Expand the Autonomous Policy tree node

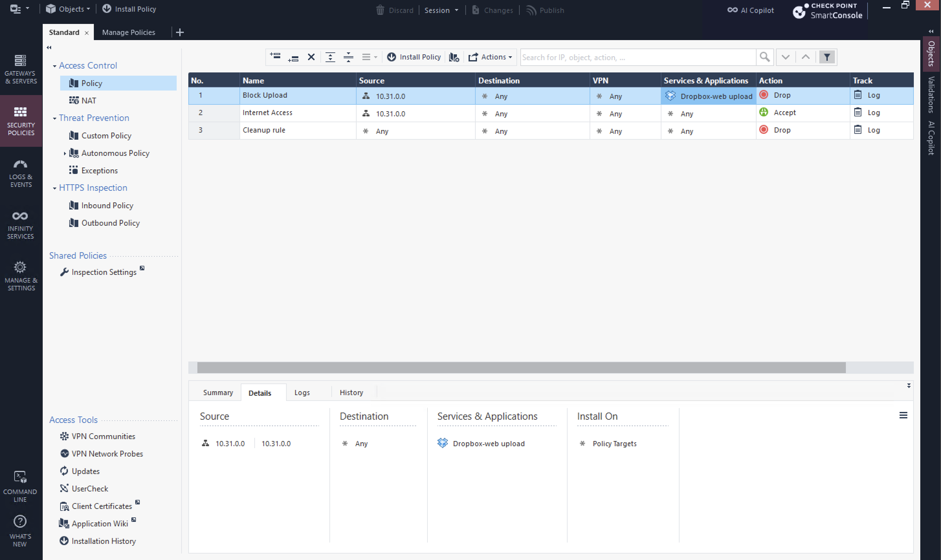click(x=65, y=153)
